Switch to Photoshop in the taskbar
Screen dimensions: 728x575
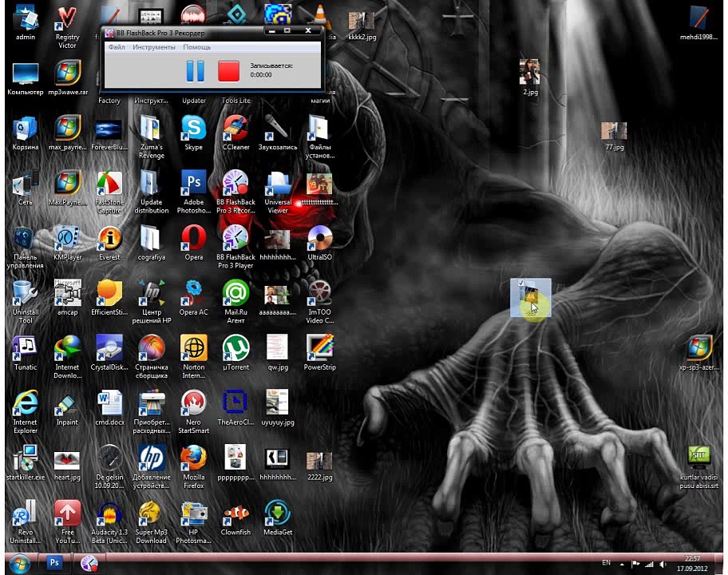click(53, 563)
